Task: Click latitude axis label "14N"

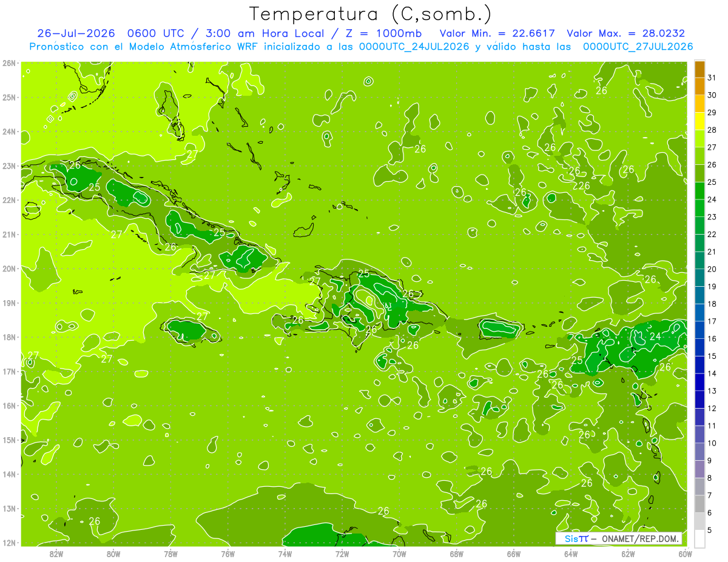Action: pos(9,474)
